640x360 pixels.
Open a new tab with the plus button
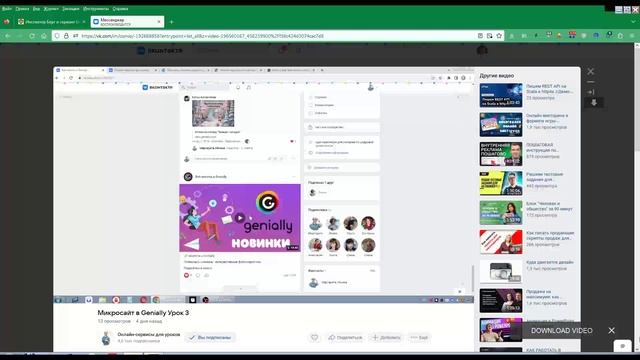[x=171, y=22]
